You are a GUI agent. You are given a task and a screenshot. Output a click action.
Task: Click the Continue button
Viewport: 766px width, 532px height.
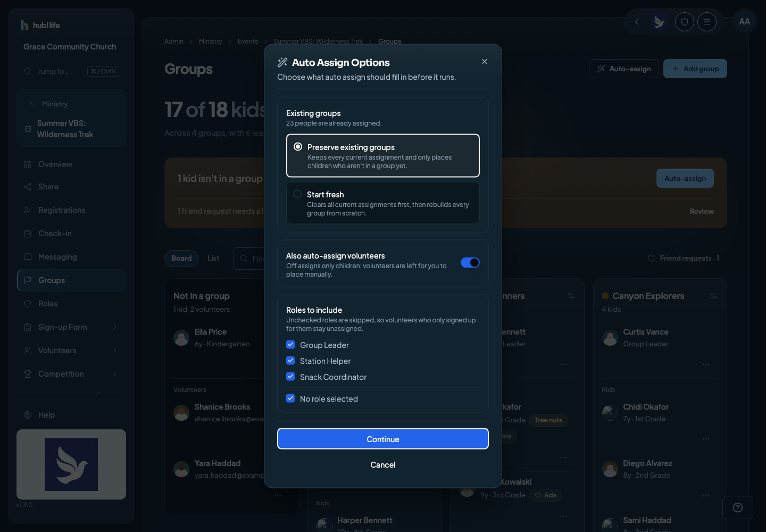click(x=383, y=439)
